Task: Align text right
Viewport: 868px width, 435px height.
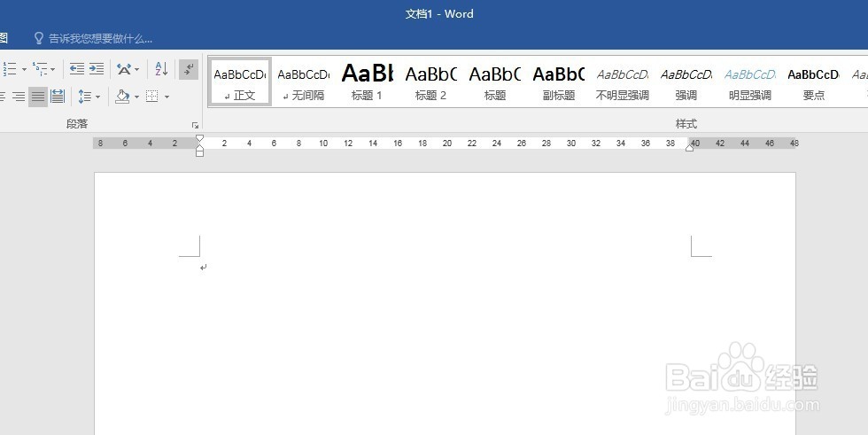Action: point(19,97)
